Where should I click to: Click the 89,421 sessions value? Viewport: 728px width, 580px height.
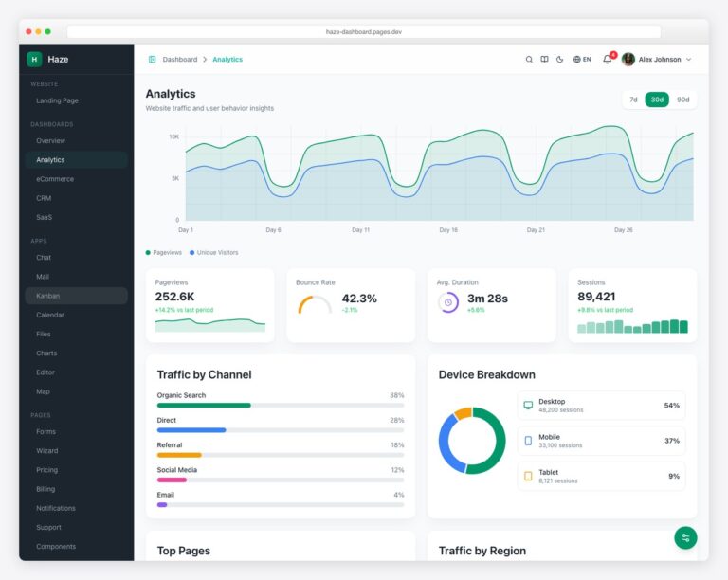596,297
